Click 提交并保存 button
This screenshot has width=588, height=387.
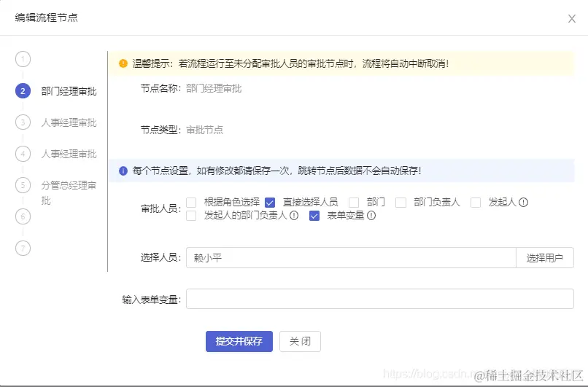tap(239, 341)
